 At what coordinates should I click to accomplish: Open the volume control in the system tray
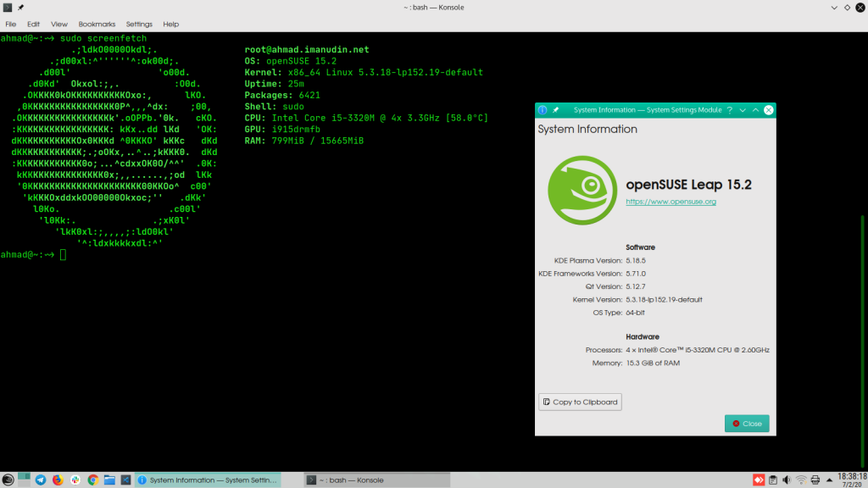787,479
